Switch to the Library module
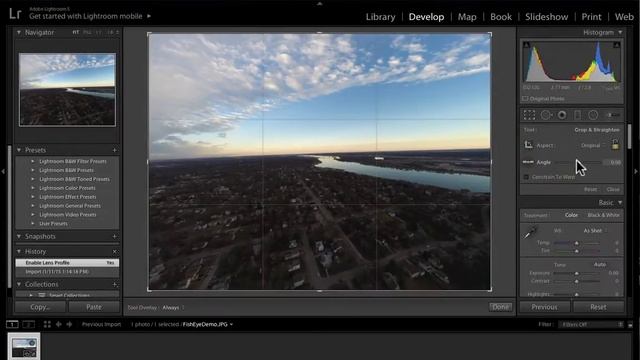The image size is (640, 360). tap(380, 17)
